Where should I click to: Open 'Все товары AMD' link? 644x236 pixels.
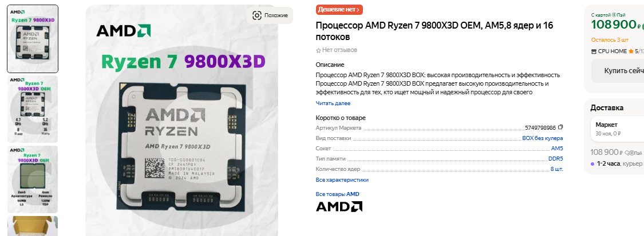[x=338, y=194]
